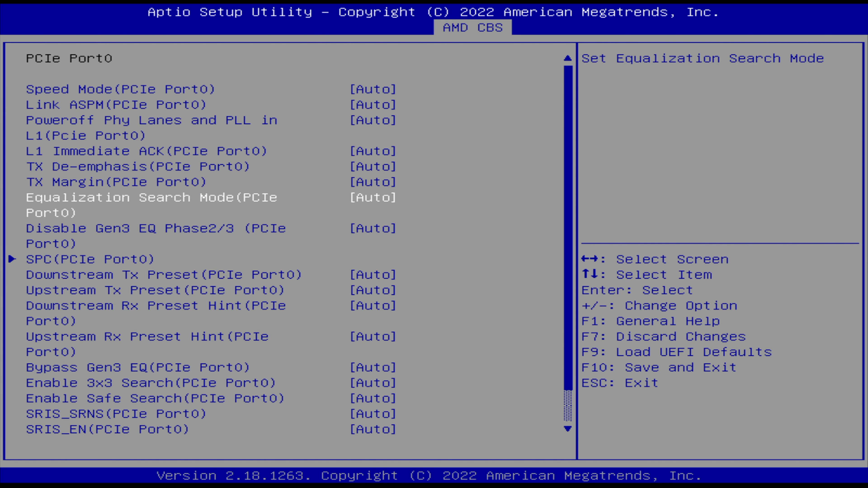The width and height of the screenshot is (868, 488).
Task: Click the scroll down arrow
Action: [568, 429]
